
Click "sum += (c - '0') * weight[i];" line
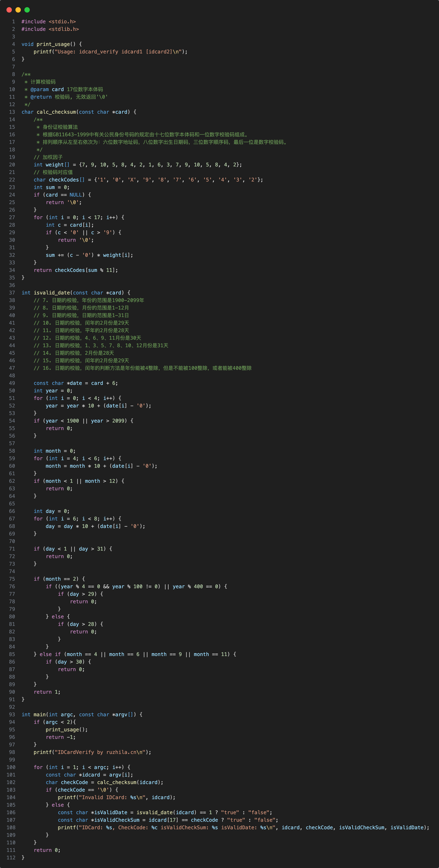click(x=89, y=255)
